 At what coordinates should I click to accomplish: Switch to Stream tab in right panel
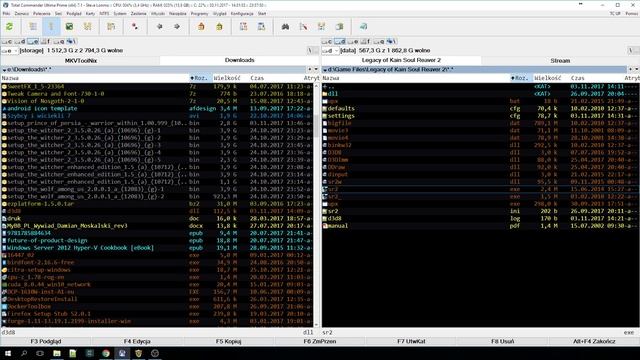coord(560,60)
